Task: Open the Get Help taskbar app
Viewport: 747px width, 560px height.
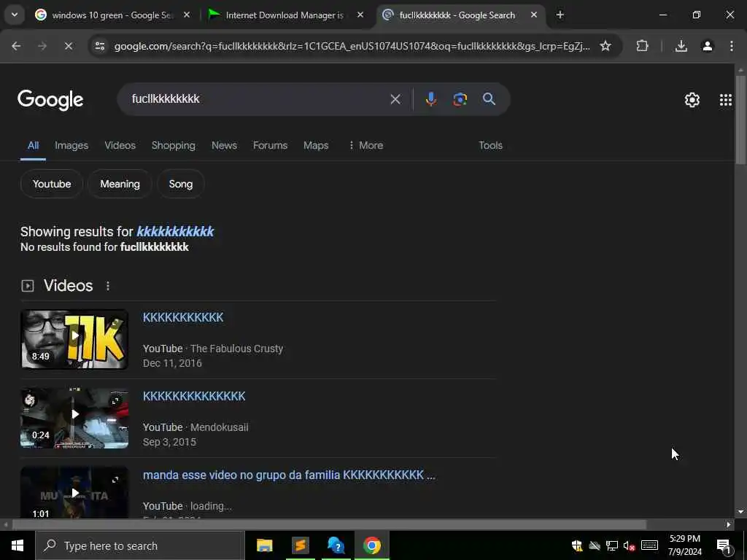Action: pyautogui.click(x=336, y=545)
